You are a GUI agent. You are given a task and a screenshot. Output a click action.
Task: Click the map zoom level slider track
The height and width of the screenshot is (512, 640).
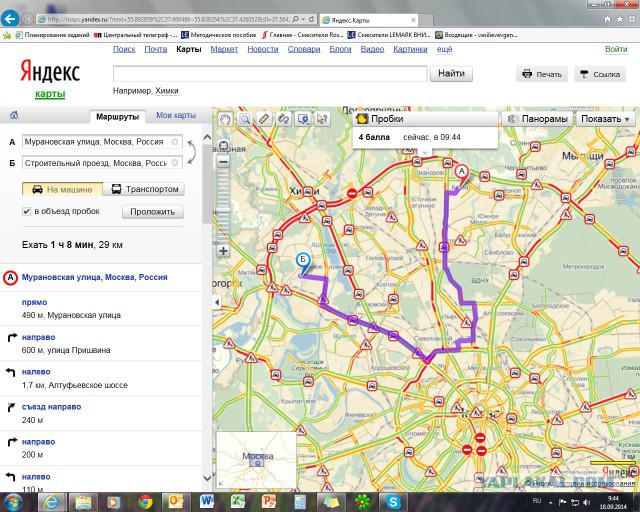click(223, 206)
